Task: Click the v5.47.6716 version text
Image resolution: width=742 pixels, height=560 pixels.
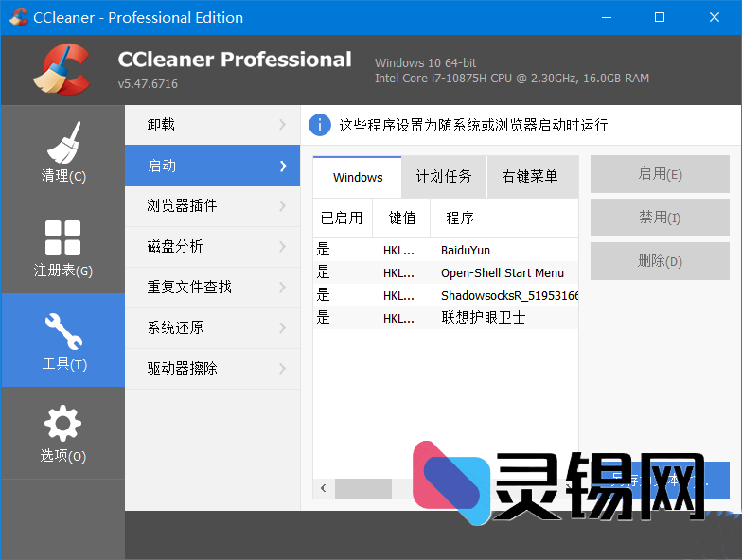Action: tap(148, 83)
